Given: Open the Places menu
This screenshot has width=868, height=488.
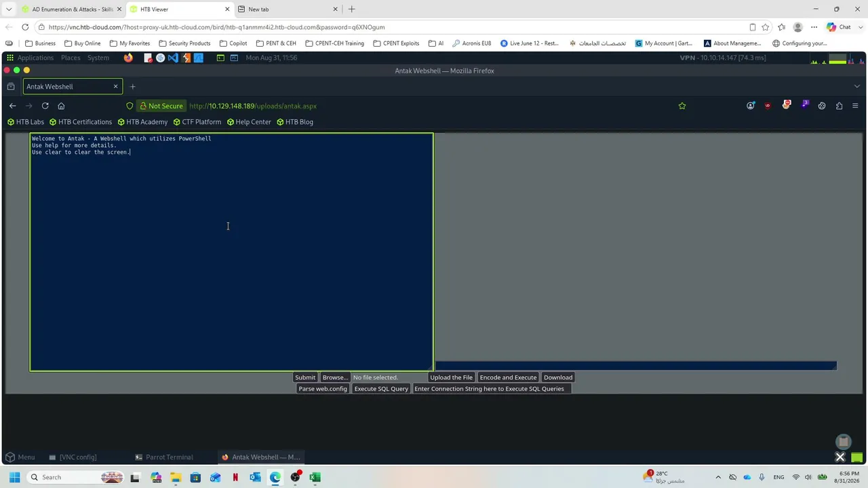Looking at the screenshot, I should point(71,58).
